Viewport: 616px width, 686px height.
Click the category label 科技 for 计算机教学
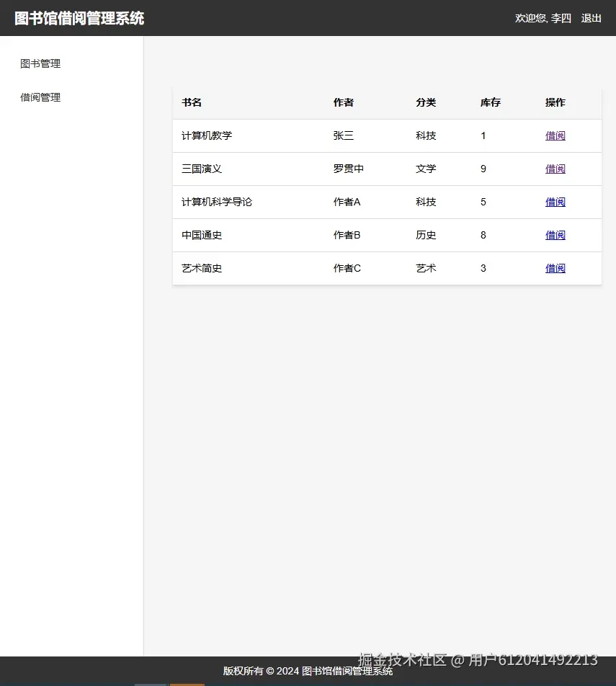point(426,135)
